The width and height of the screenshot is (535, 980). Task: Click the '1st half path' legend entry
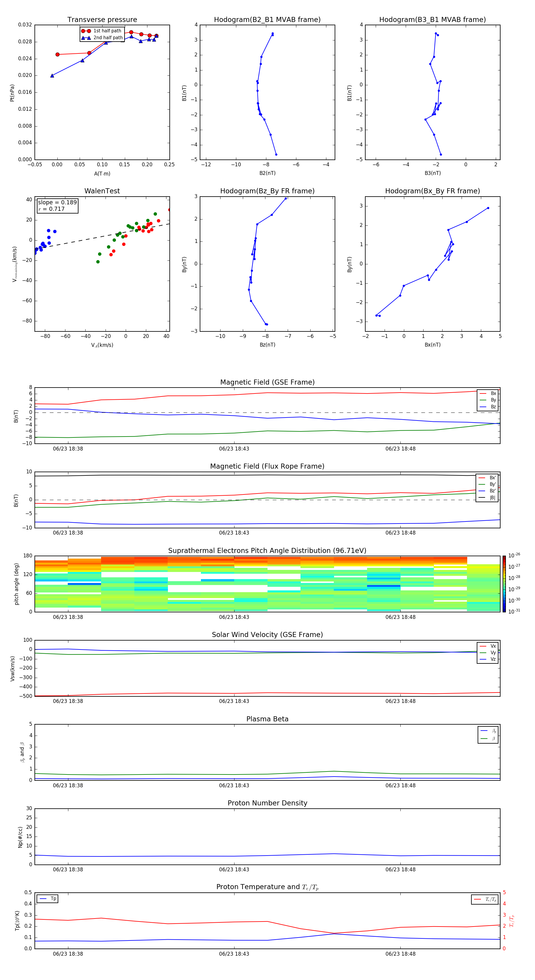[x=102, y=31]
